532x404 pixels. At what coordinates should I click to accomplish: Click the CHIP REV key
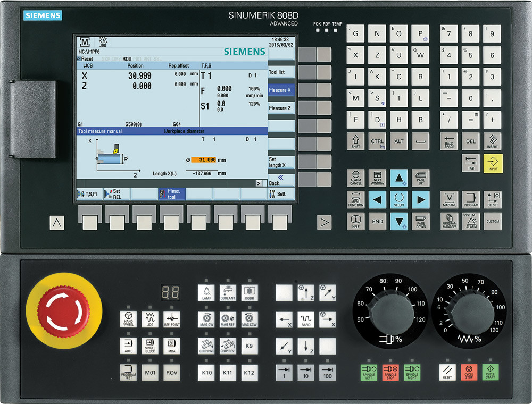click(x=228, y=346)
